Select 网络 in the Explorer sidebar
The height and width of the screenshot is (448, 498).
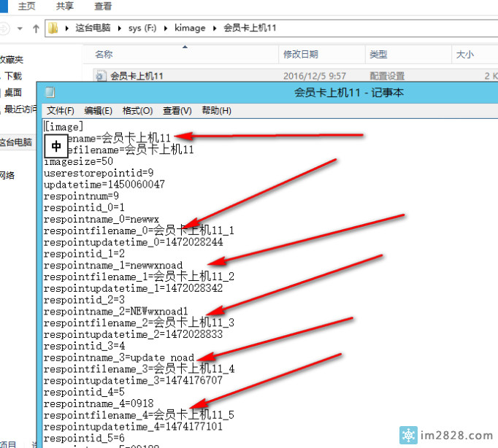[x=7, y=175]
